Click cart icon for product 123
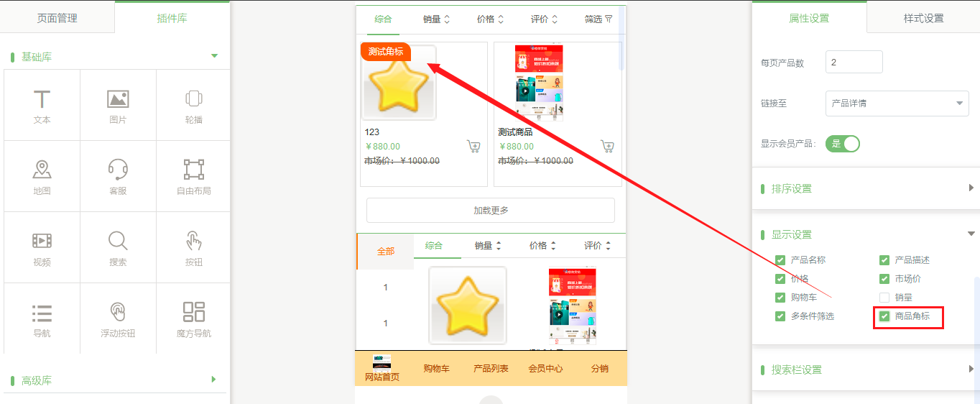Image resolution: width=980 pixels, height=404 pixels. (x=473, y=147)
